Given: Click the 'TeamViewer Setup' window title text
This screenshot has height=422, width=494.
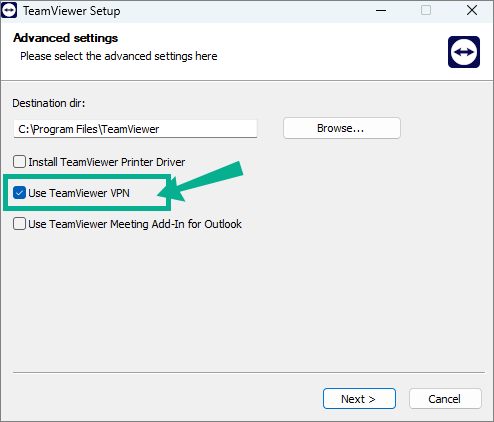Looking at the screenshot, I should (71, 11).
